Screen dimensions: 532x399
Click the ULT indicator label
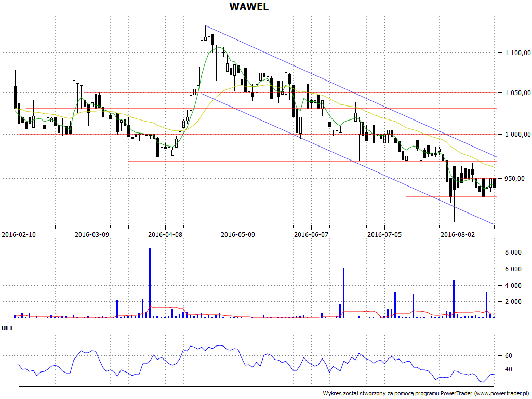coord(7,328)
